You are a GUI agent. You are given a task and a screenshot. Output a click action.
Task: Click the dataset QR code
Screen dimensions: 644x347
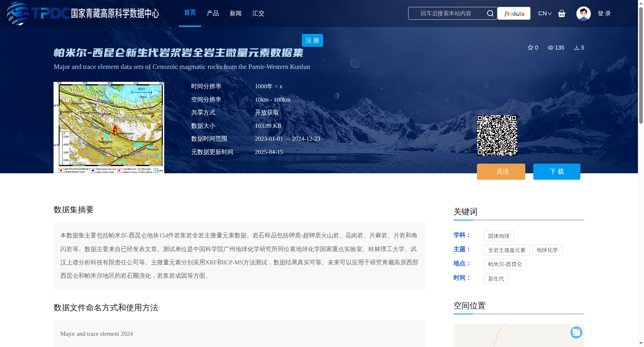(x=497, y=135)
